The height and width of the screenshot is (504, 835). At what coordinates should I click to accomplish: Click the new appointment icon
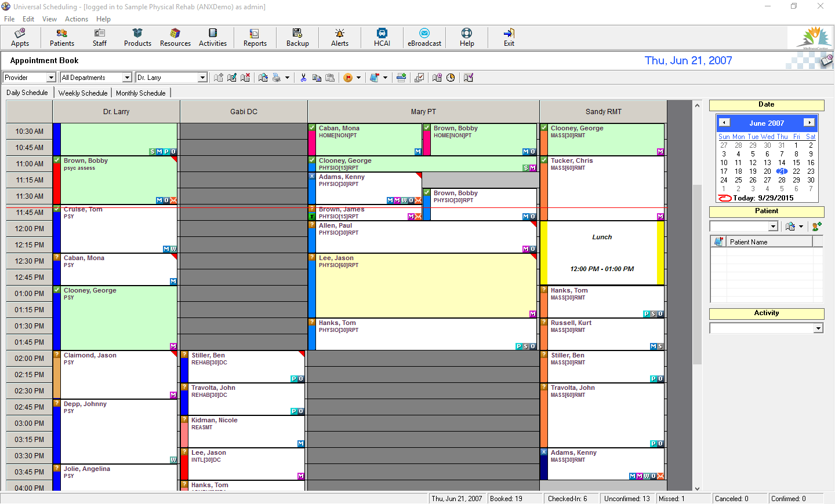(x=219, y=78)
